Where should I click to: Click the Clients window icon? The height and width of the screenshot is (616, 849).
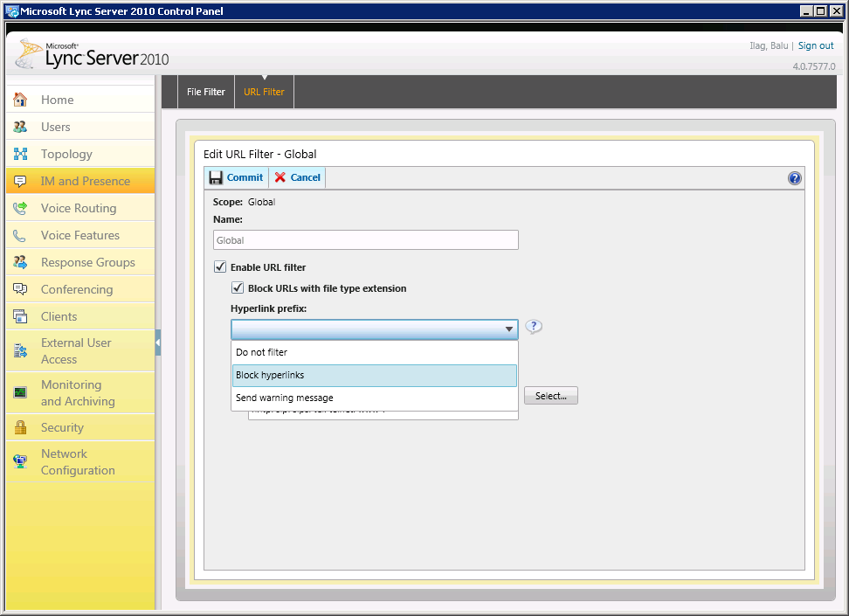pos(20,316)
